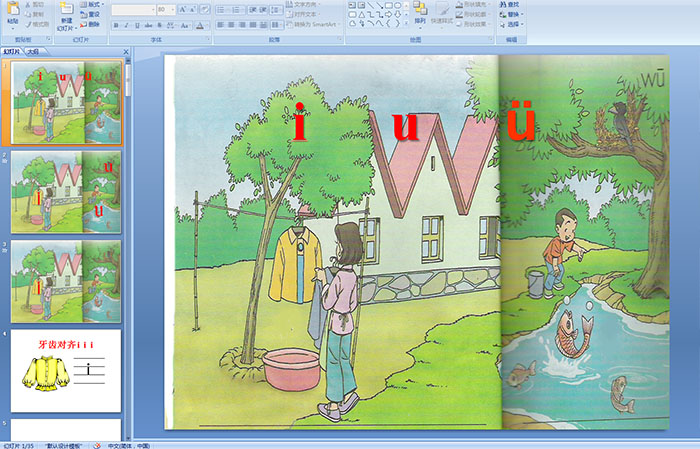Switch to the Slides (幻灯片) tab

12,49
